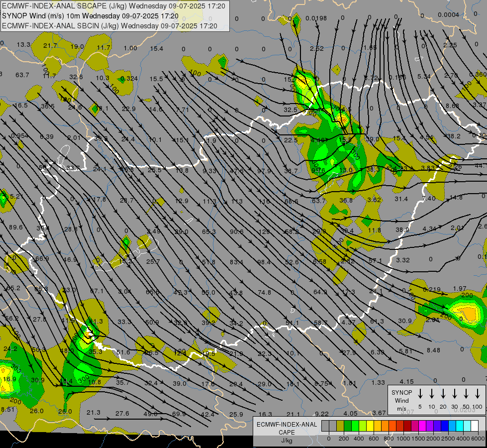Click the map value 67.1

point(97,291)
